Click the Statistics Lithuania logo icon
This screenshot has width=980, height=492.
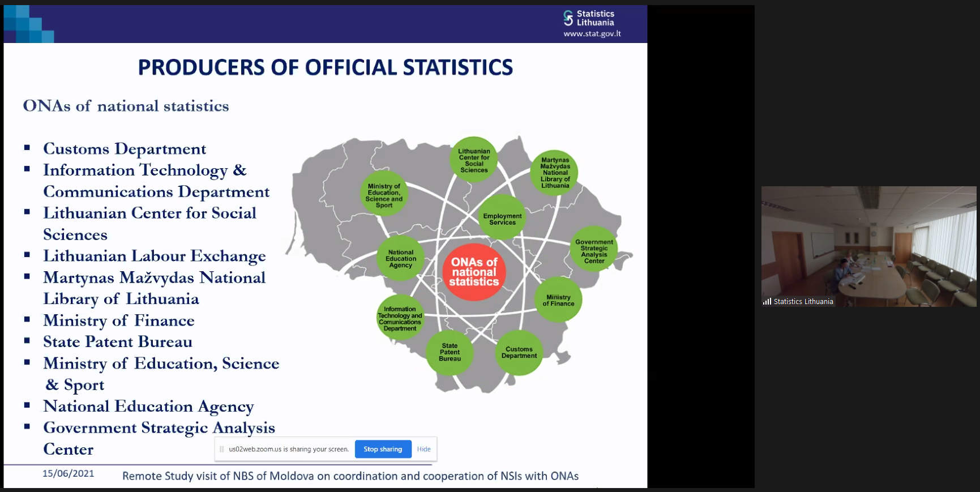568,18
